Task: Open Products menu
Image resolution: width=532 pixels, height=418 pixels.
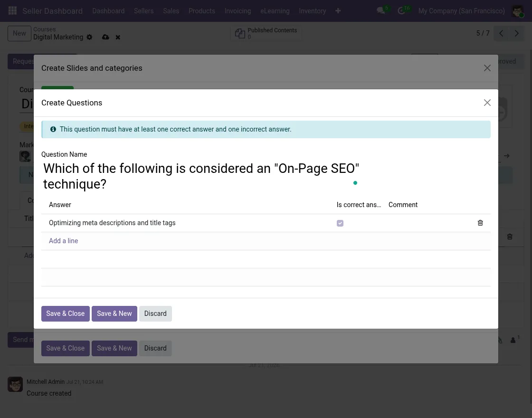Action: [x=202, y=11]
